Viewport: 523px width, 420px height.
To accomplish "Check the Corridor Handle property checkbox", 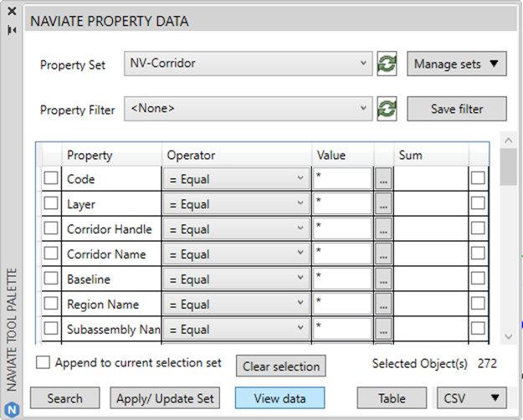I will [x=51, y=228].
